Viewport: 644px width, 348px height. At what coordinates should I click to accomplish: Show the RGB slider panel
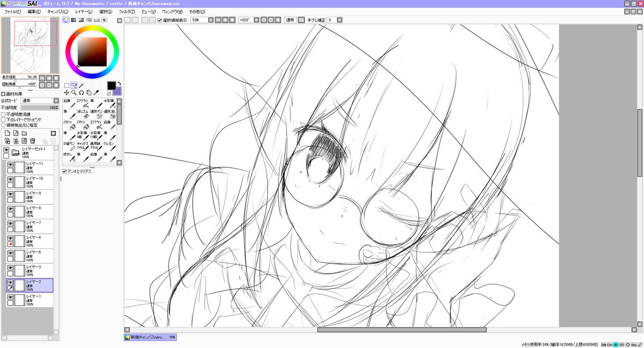coord(74,20)
